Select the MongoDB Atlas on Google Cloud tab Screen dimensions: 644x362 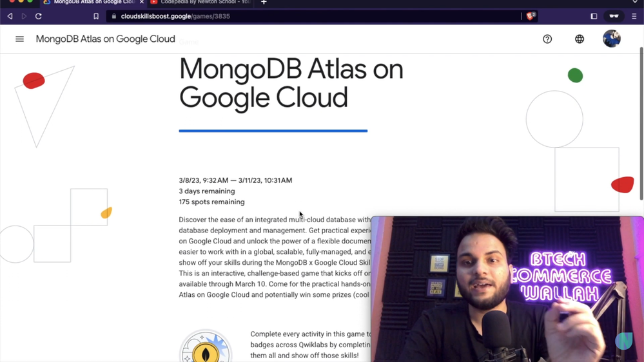point(93,2)
